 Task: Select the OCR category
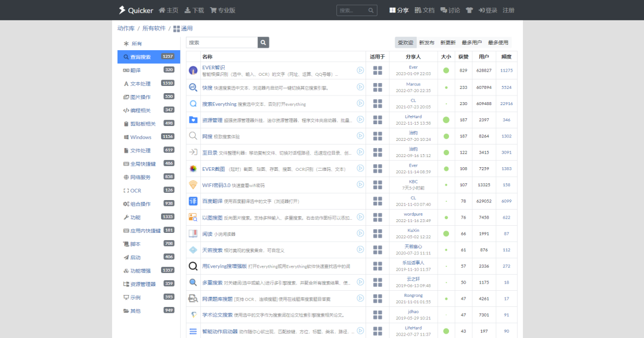click(x=148, y=190)
